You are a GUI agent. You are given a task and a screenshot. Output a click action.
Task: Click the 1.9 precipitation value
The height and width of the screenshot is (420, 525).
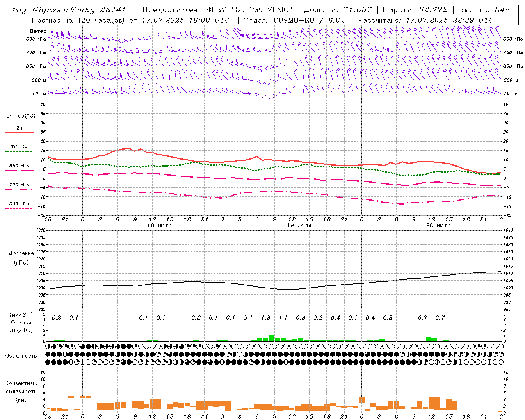pos(266,318)
